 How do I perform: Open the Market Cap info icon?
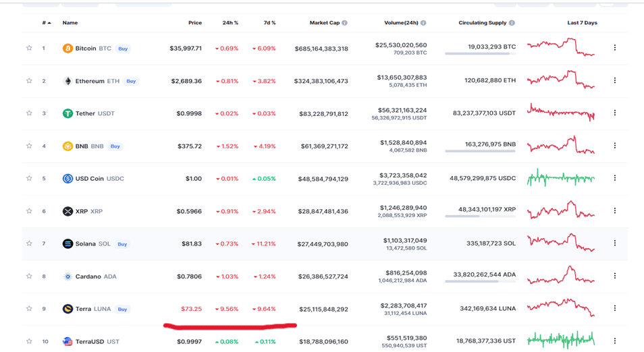[x=344, y=23]
